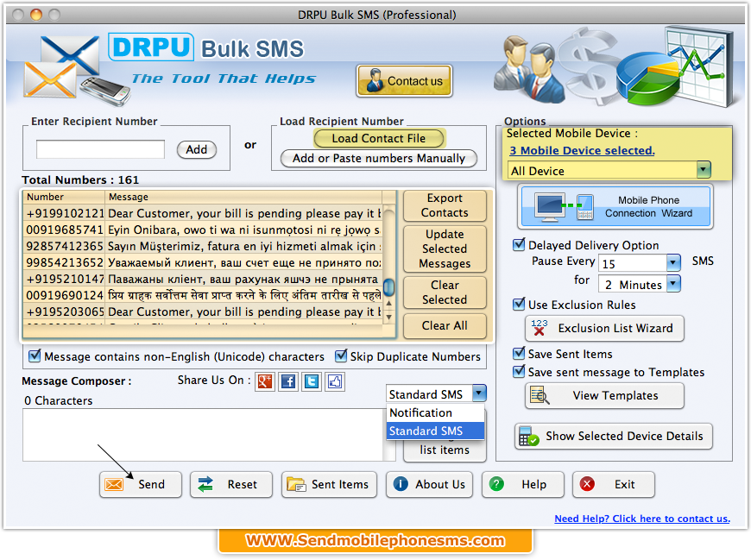
Task: Click the contact list scroll down arrow
Action: (389, 317)
